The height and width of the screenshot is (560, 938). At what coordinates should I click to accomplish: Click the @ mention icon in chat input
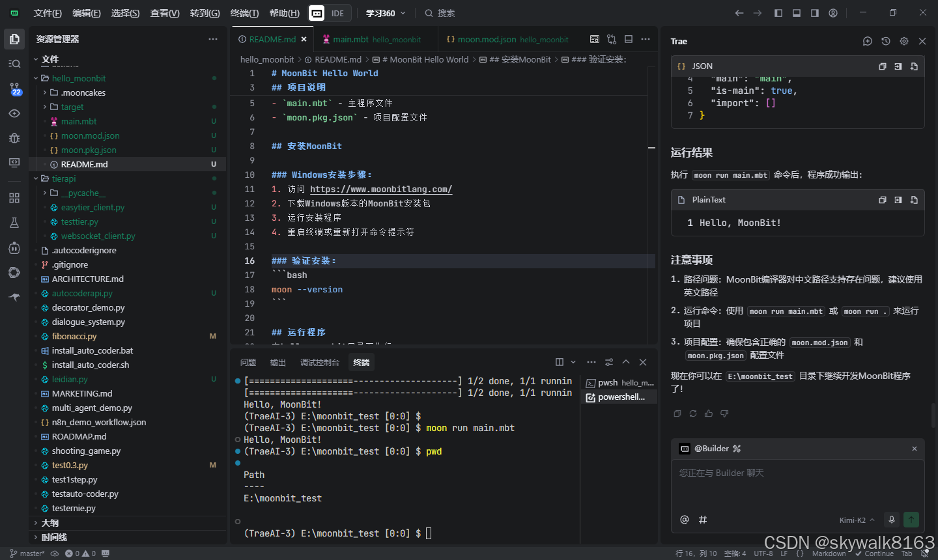pos(685,520)
